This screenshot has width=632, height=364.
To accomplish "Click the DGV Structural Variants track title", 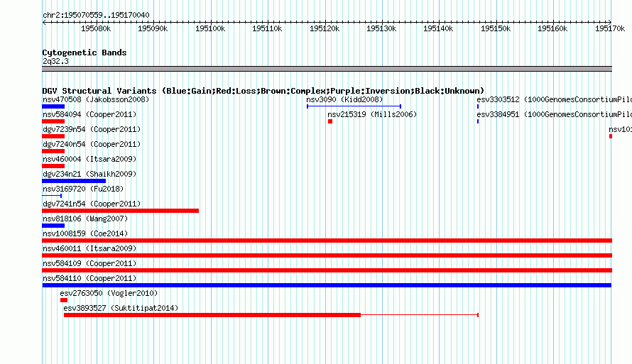I will [x=263, y=91].
